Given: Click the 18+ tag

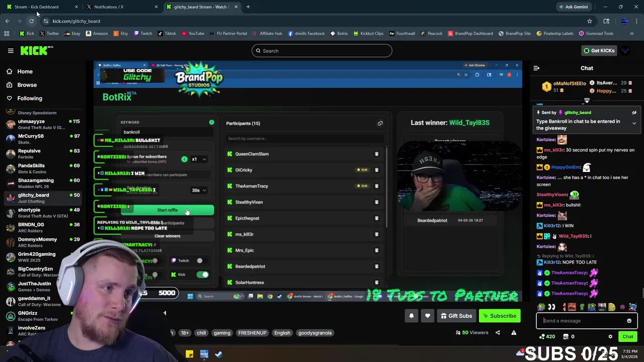Looking at the screenshot, I should (x=185, y=333).
